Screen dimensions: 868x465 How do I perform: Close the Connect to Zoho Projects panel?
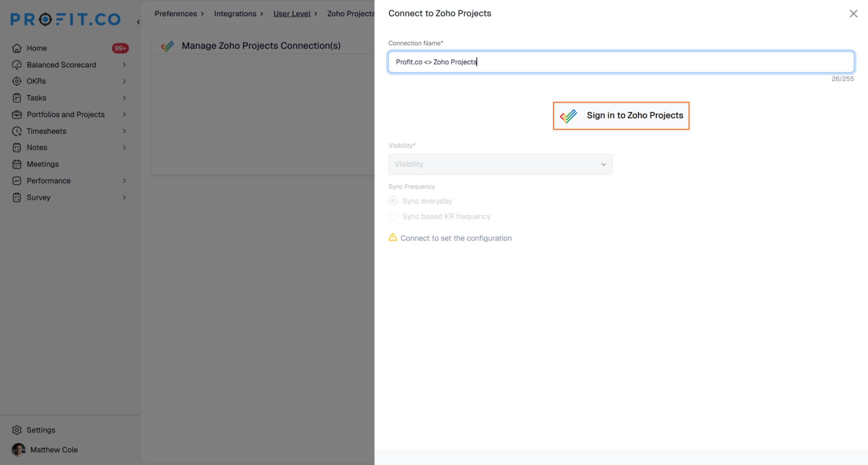[x=853, y=13]
